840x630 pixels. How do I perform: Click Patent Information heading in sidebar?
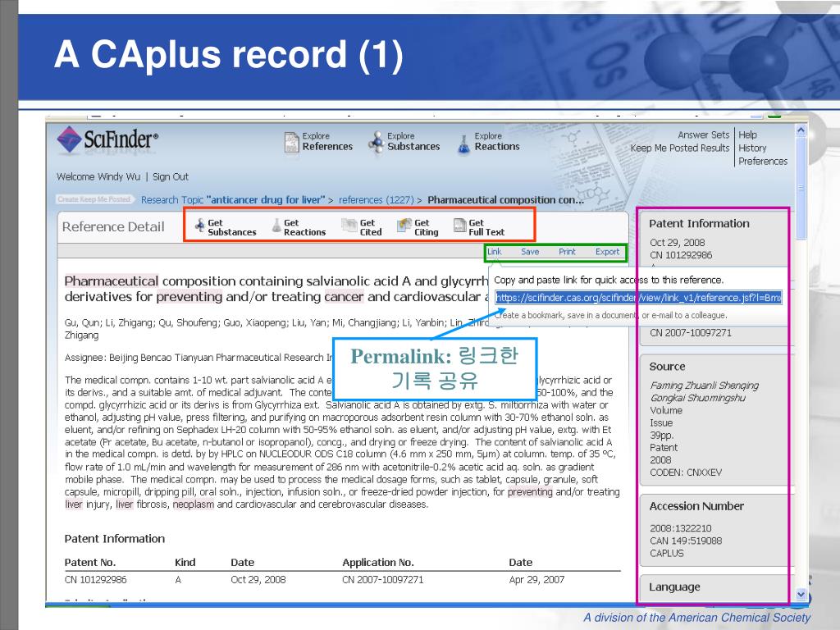click(x=699, y=224)
